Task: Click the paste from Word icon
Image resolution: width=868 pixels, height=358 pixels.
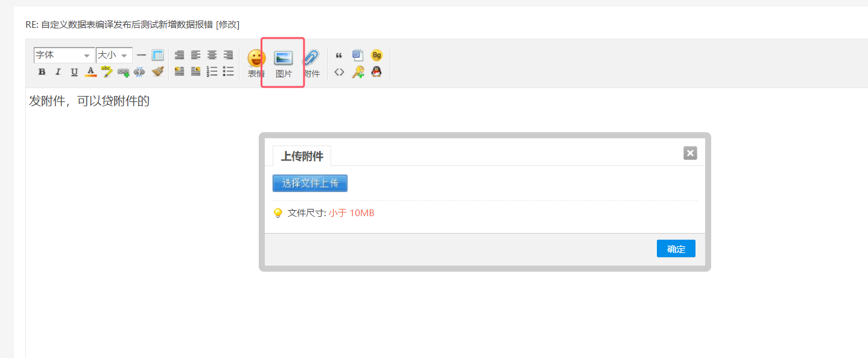Action: 358,55
